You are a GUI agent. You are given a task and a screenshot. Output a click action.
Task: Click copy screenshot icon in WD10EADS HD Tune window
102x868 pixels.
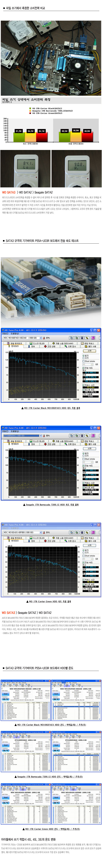(x=77, y=532)
